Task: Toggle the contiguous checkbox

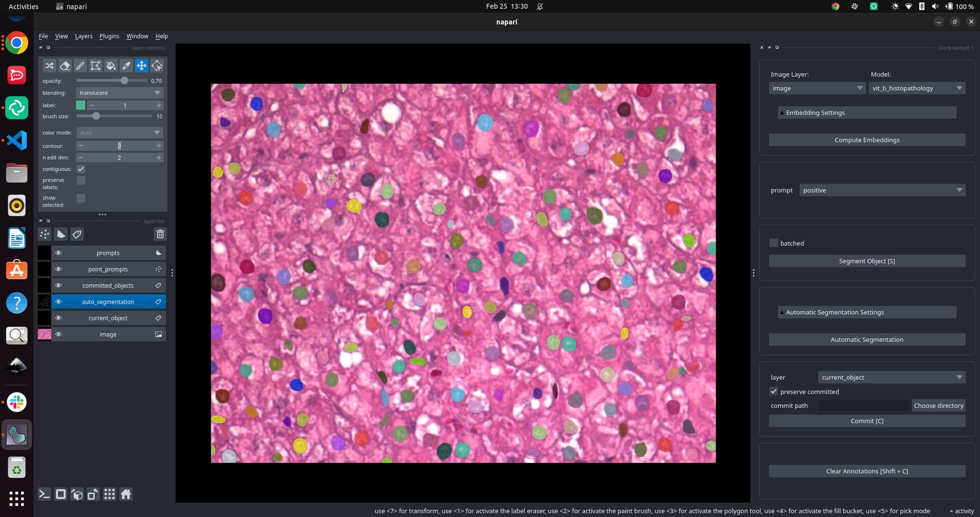Action: tap(80, 168)
